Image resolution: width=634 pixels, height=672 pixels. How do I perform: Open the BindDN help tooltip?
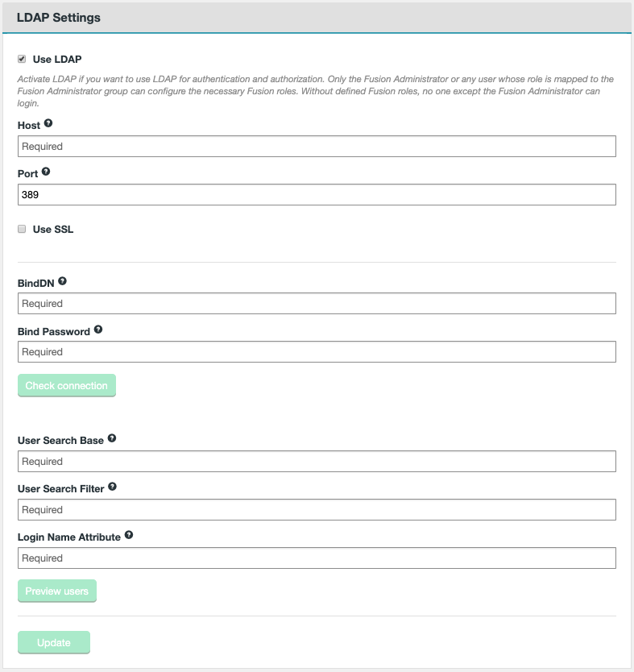64,281
